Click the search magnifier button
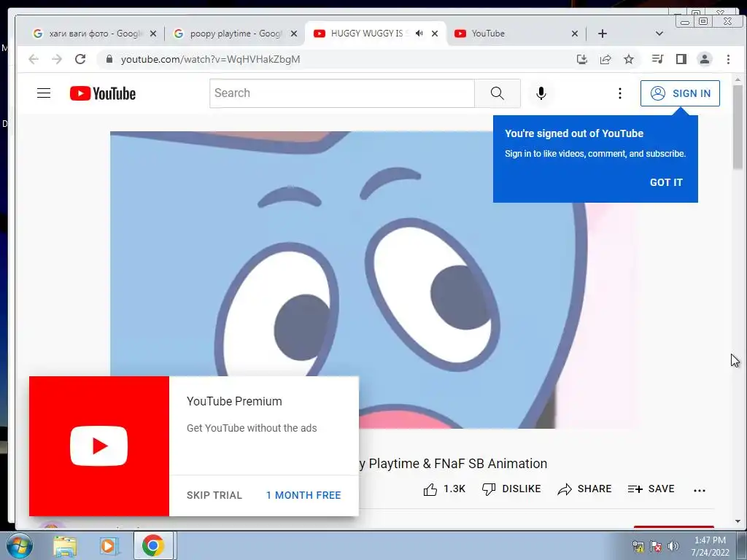This screenshot has height=560, width=747. [497, 93]
